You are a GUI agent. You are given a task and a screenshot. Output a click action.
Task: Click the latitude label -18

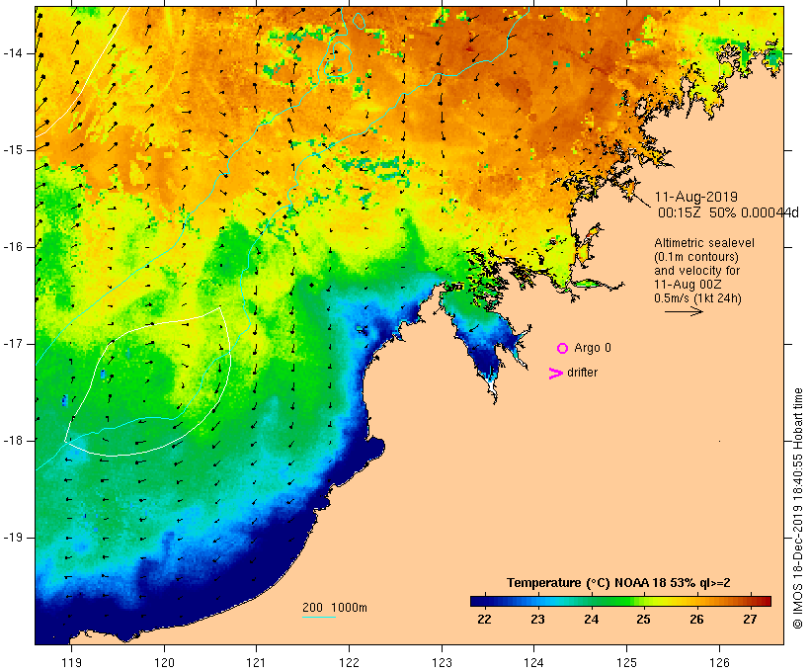click(x=13, y=441)
